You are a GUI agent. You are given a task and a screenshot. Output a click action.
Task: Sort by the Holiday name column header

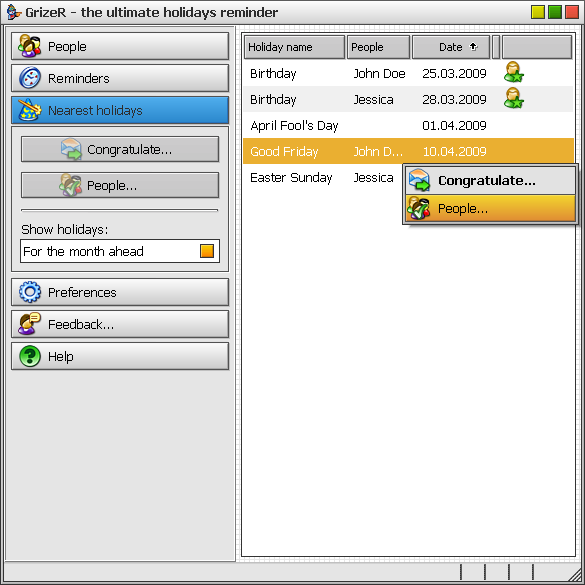click(x=294, y=47)
